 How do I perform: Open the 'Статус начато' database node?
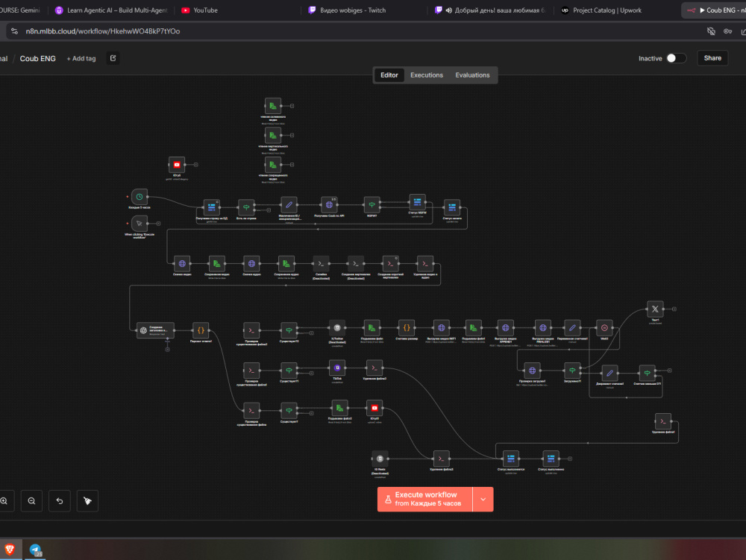[x=452, y=207]
